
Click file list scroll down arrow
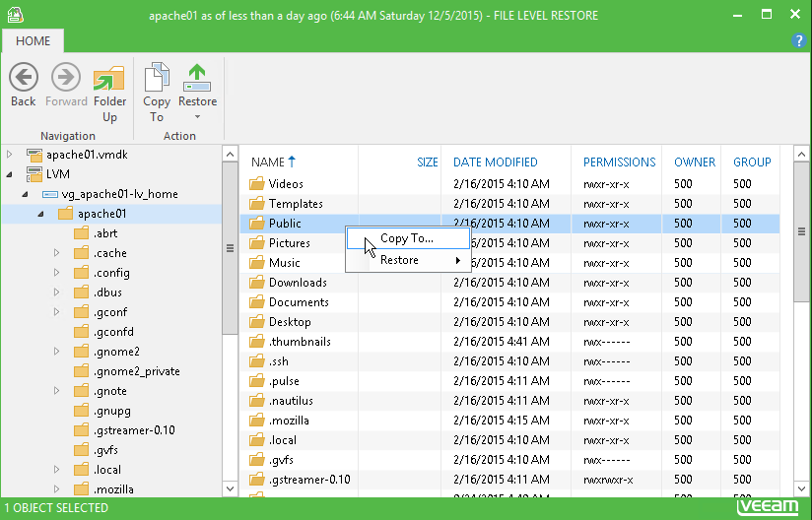(x=801, y=487)
